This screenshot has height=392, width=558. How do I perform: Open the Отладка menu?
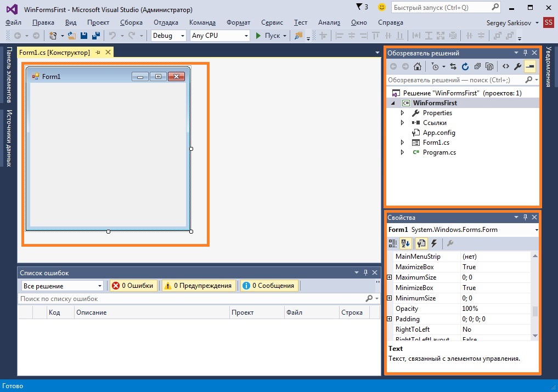(x=166, y=22)
